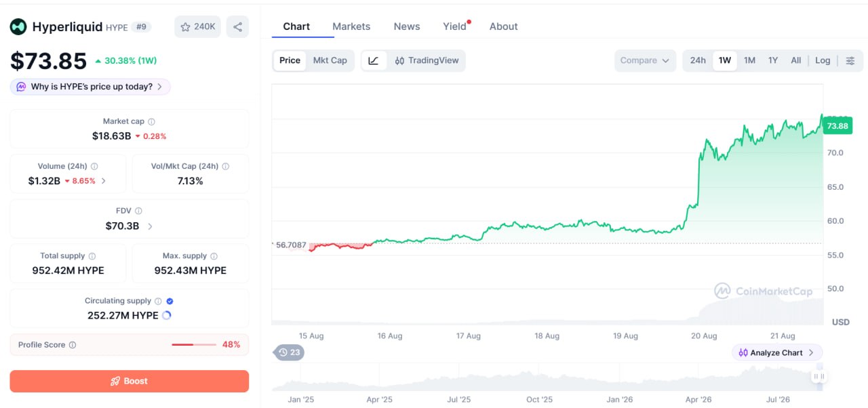Click the 952.43M HYPE max supply value
The height and width of the screenshot is (408, 868).
[x=191, y=270]
